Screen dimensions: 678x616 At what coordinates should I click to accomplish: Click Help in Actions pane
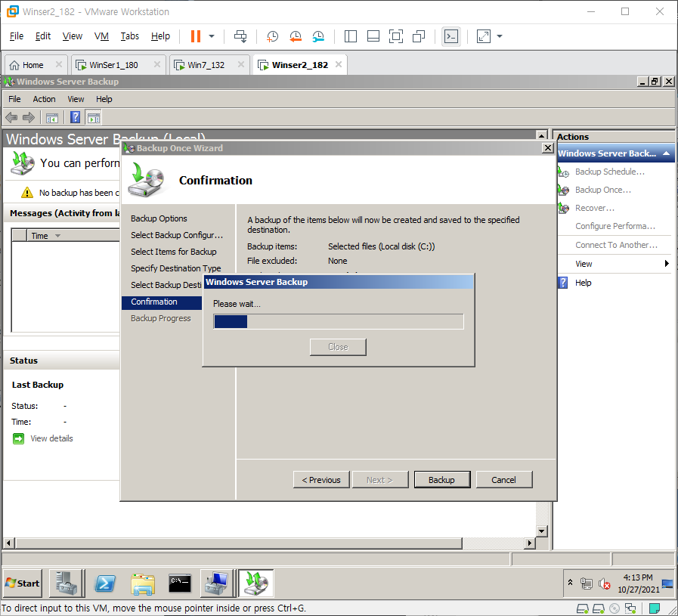[x=583, y=283]
